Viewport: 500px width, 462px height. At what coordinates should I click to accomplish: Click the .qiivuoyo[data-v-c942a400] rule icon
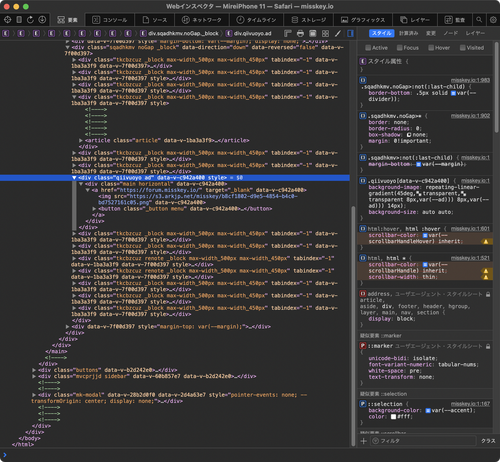pos(363,181)
